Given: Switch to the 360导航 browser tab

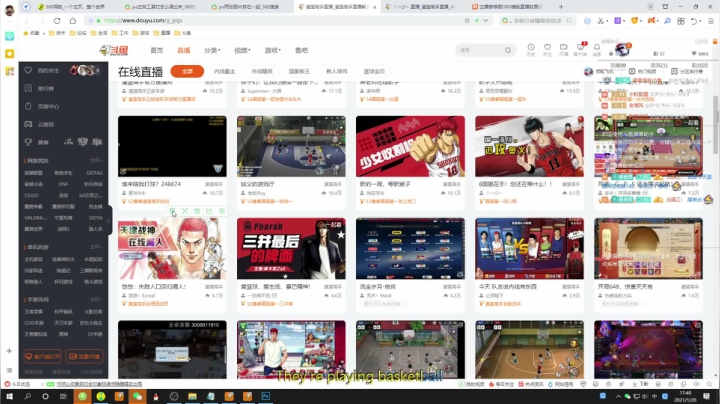Looking at the screenshot, I should pos(74,6).
